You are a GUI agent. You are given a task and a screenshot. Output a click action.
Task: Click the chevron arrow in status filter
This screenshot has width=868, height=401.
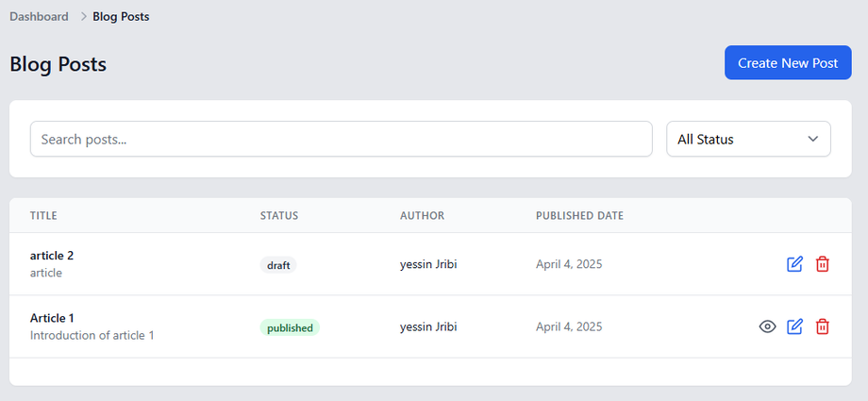(x=813, y=139)
